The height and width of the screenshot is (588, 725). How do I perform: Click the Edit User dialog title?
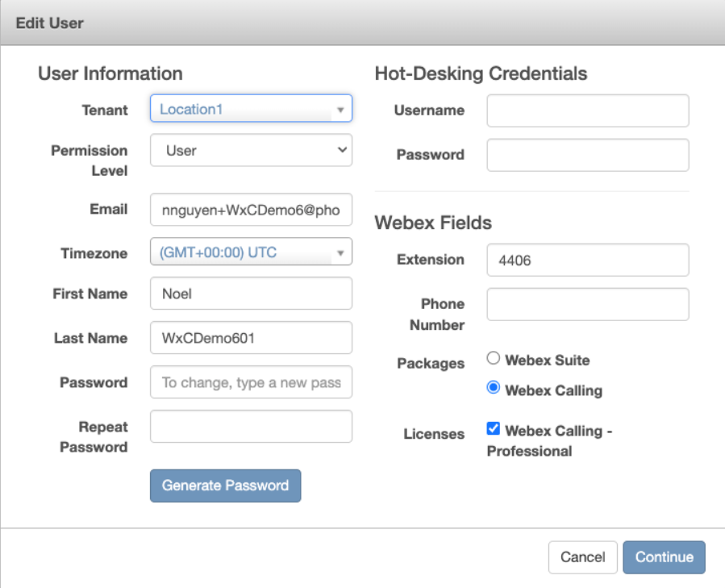click(50, 23)
